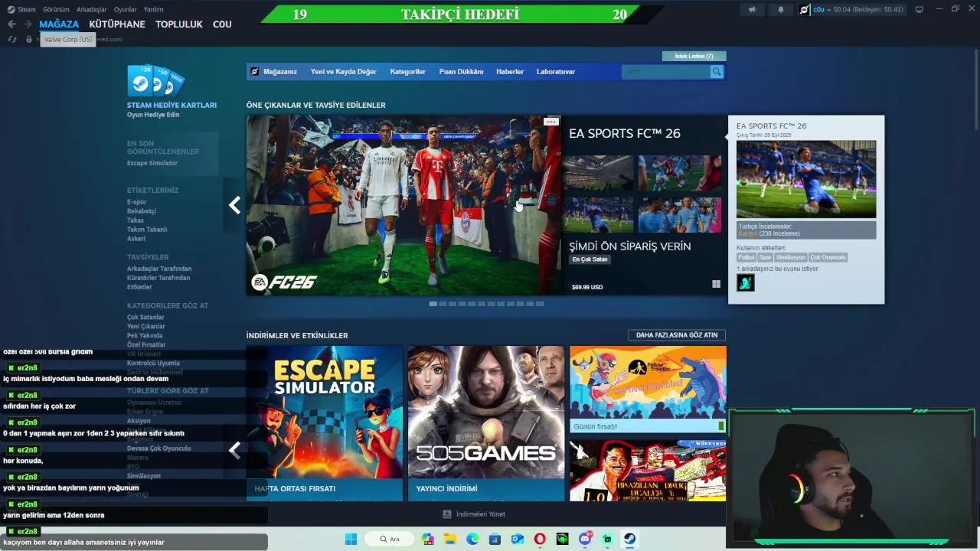Go forward with the browser forward arrow
Viewport: 980px width, 551px height.
pos(28,24)
